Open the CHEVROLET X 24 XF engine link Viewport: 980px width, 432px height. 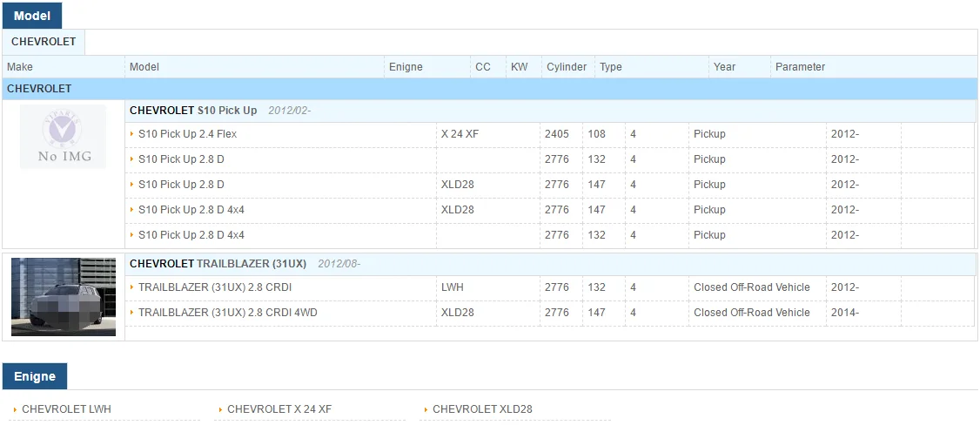click(279, 408)
